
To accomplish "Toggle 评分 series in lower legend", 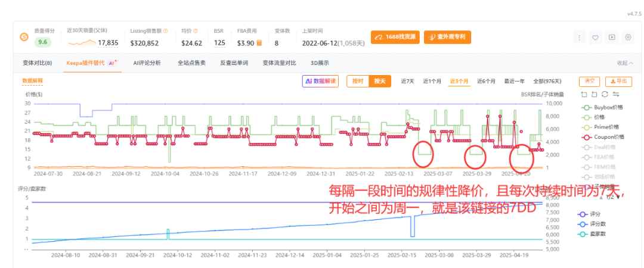I will coord(589,214).
